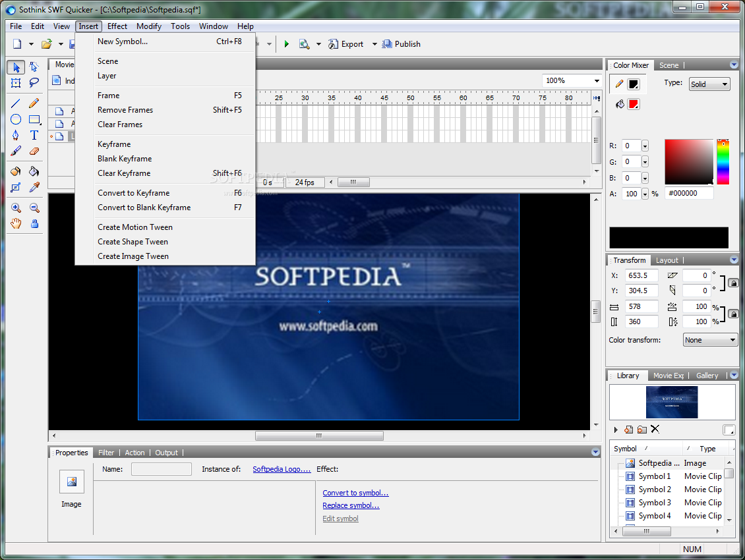The height and width of the screenshot is (560, 745).
Task: Open the Alpha value dropdown arrow
Action: [645, 194]
